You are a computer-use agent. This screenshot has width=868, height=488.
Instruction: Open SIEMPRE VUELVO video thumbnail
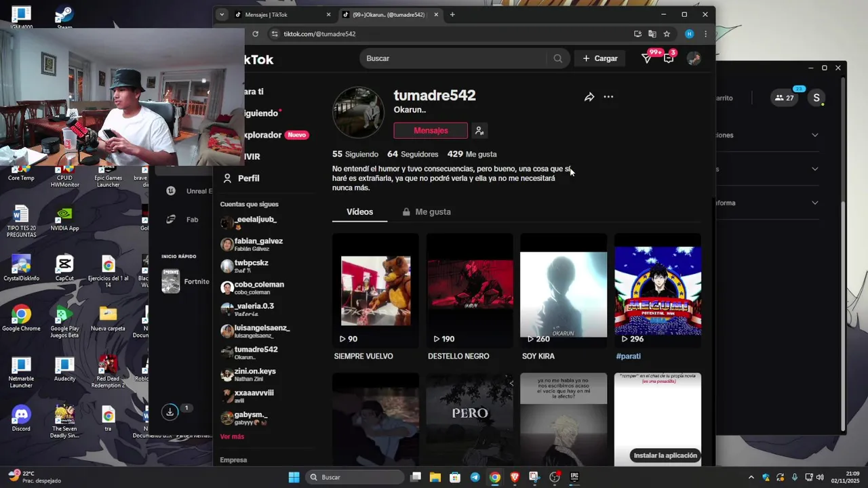[x=375, y=291]
